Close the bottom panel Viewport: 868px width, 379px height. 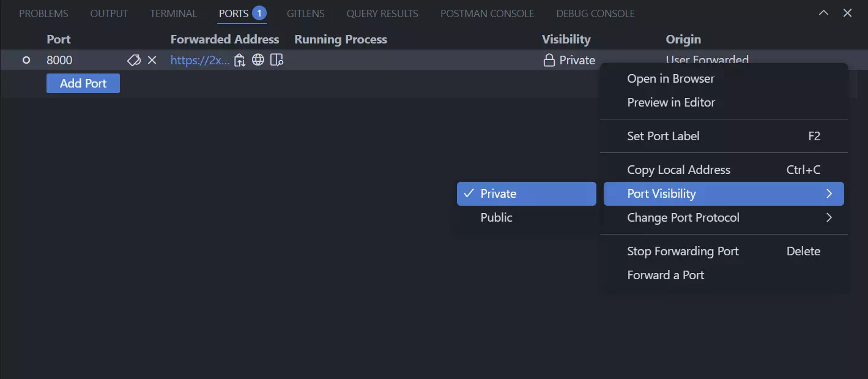847,13
